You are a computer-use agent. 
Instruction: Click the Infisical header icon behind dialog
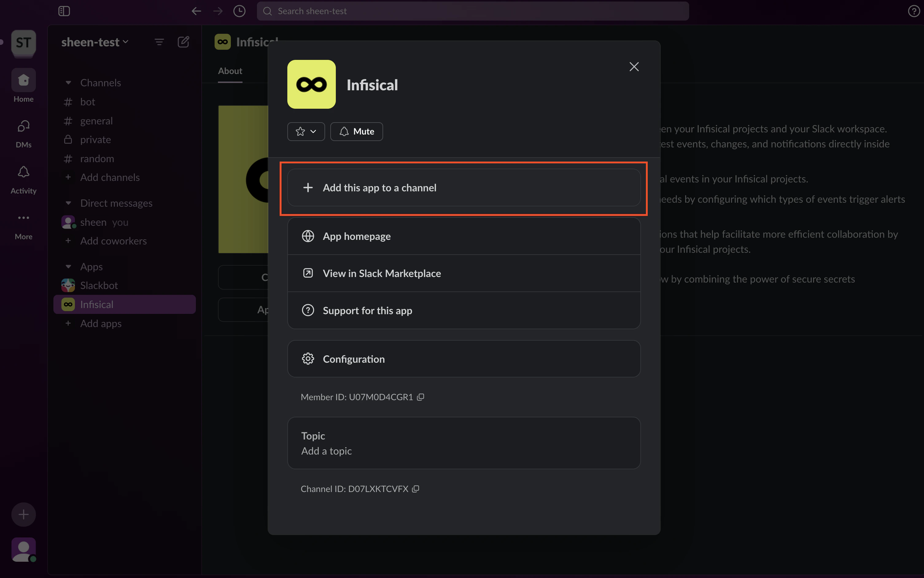click(x=223, y=42)
